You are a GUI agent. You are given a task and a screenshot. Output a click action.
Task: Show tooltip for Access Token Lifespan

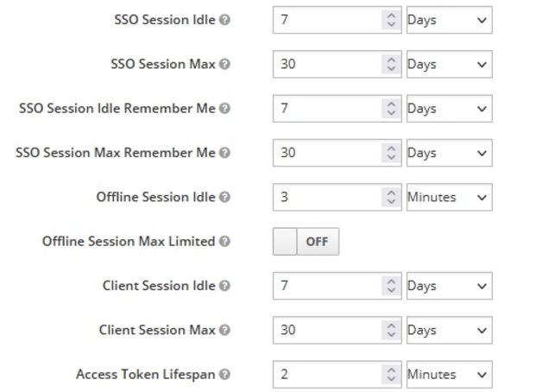coord(225,375)
